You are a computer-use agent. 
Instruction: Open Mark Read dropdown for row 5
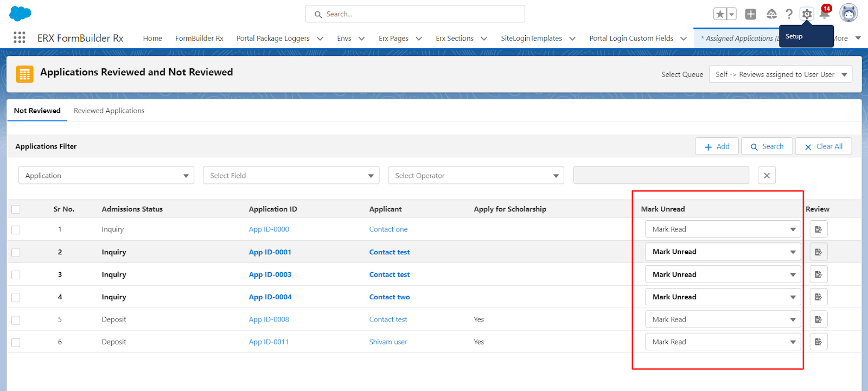coord(723,319)
